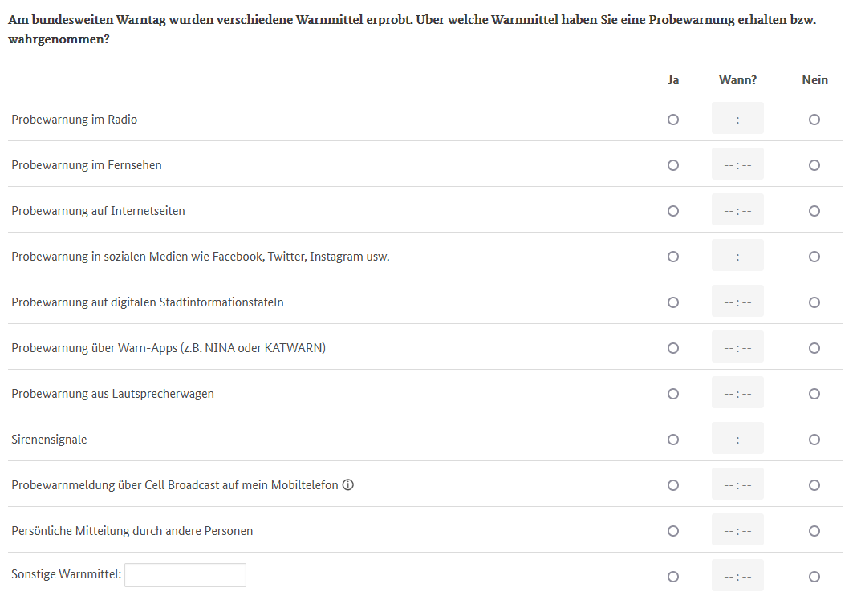The width and height of the screenshot is (857, 616).
Task: Select Ja for Probewarnung im Radio
Action: pyautogui.click(x=673, y=119)
